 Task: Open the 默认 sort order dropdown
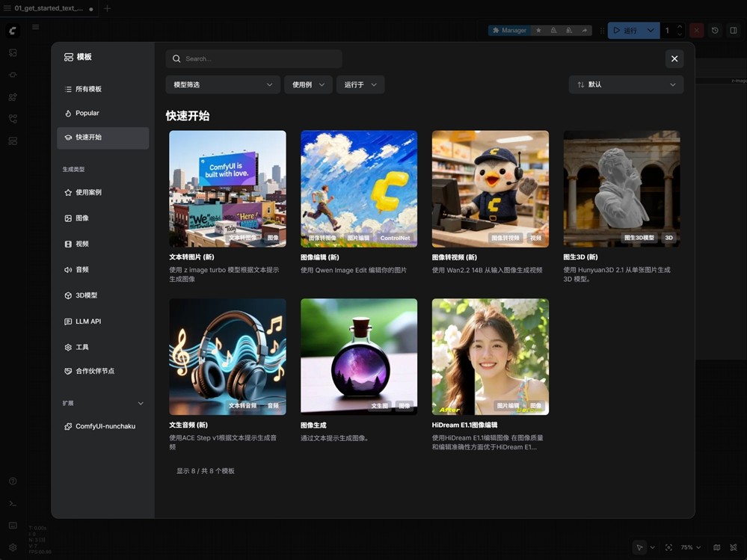tap(626, 84)
